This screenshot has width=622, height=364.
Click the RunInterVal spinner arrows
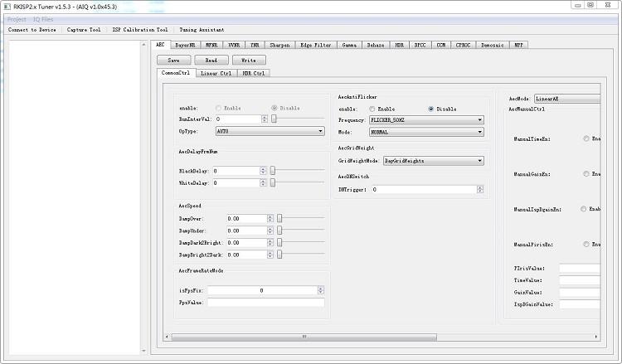pos(265,119)
